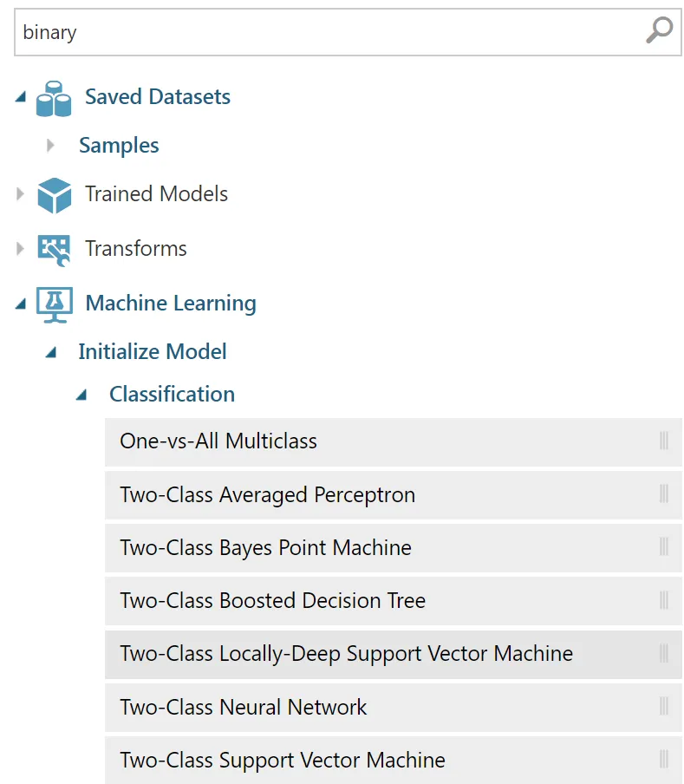684x784 pixels.
Task: Select Two-Class Support Vector Machine module
Action: (x=394, y=760)
